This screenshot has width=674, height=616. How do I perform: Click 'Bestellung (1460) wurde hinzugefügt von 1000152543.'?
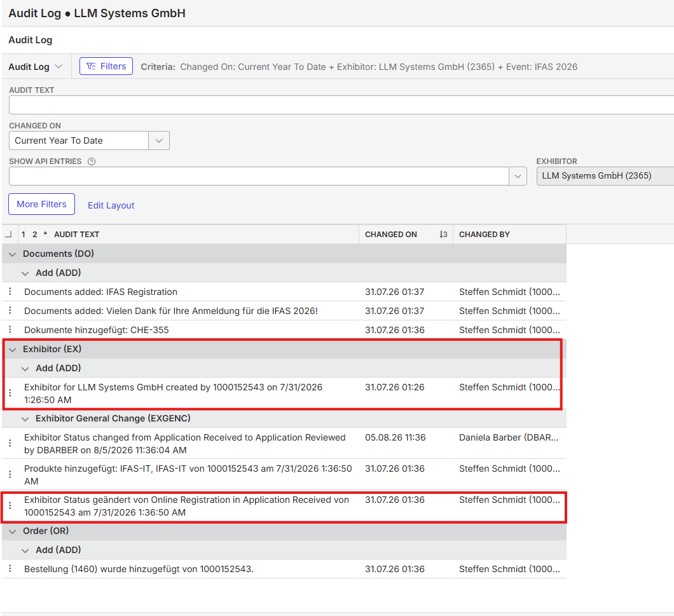pyautogui.click(x=139, y=569)
